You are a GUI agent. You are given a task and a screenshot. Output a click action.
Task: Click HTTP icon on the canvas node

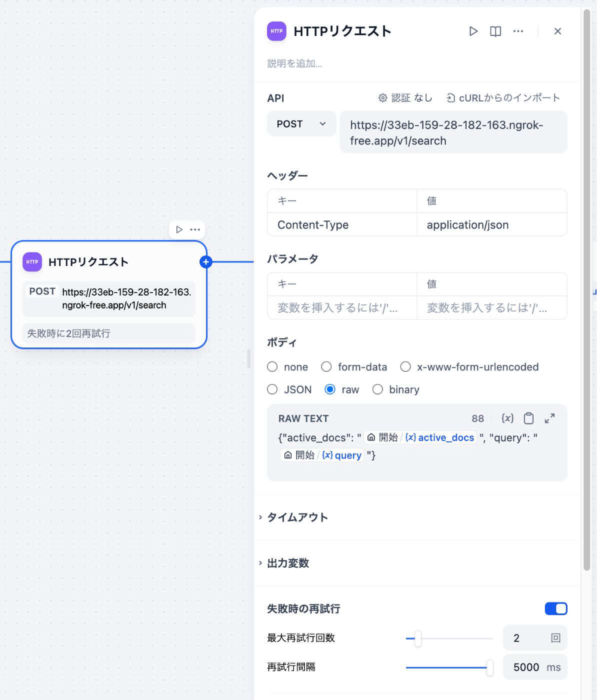point(32,261)
